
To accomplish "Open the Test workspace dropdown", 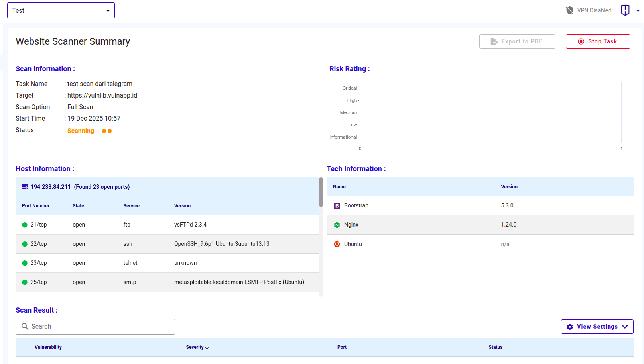I will click(61, 10).
